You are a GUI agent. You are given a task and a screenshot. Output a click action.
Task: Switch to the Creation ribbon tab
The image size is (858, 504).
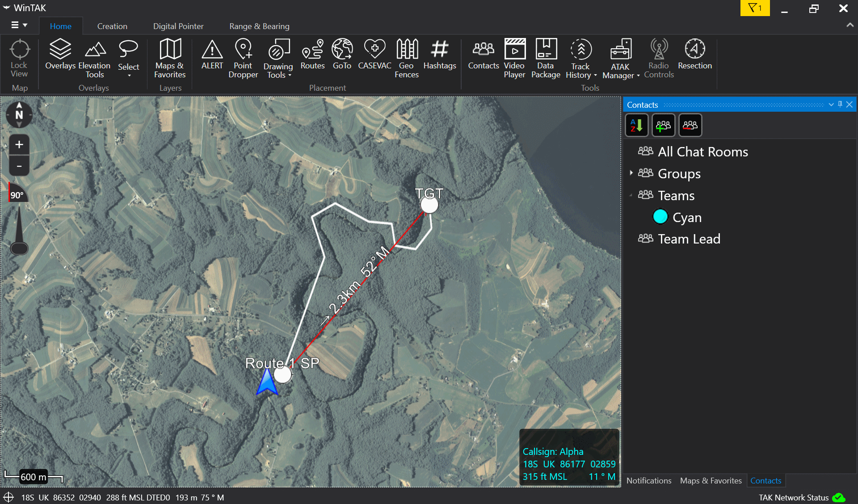tap(112, 26)
